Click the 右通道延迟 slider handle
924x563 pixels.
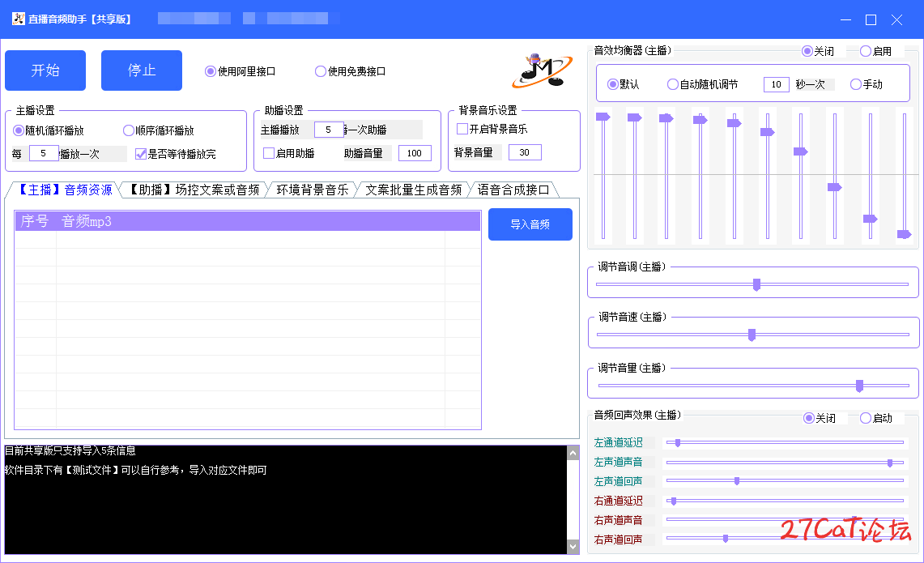(x=674, y=501)
